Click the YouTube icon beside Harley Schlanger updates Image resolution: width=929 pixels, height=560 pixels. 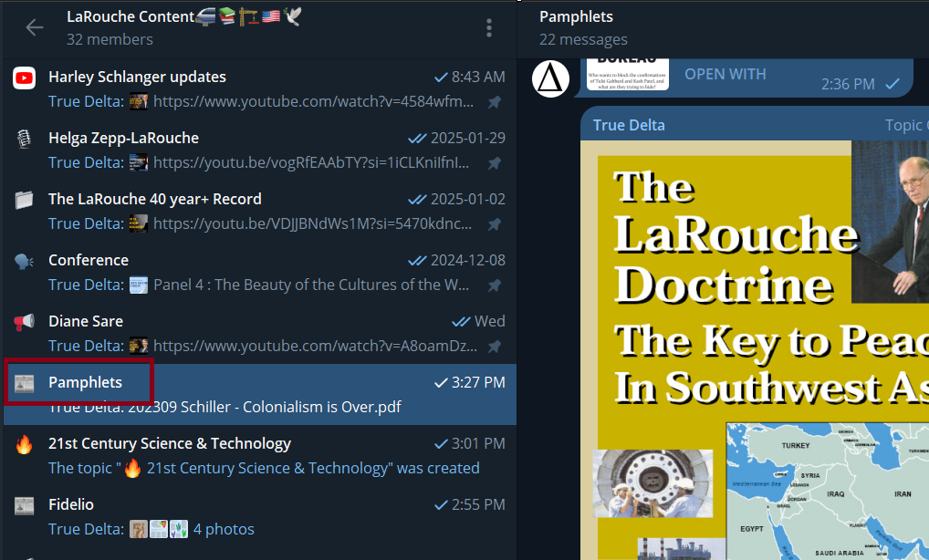click(25, 78)
